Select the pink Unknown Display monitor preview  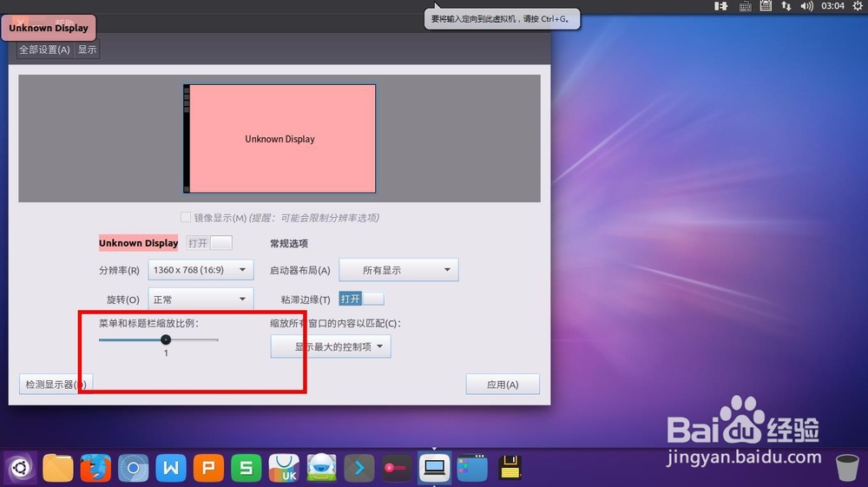[x=279, y=138]
